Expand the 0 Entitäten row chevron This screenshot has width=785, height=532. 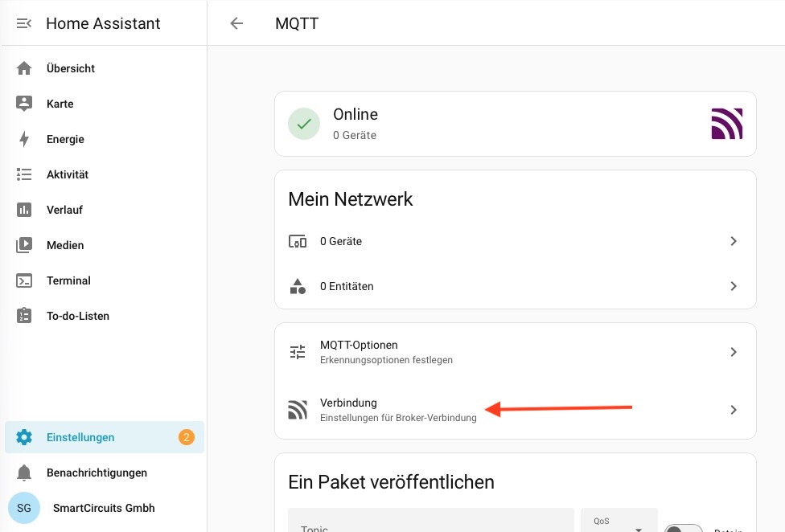[734, 286]
